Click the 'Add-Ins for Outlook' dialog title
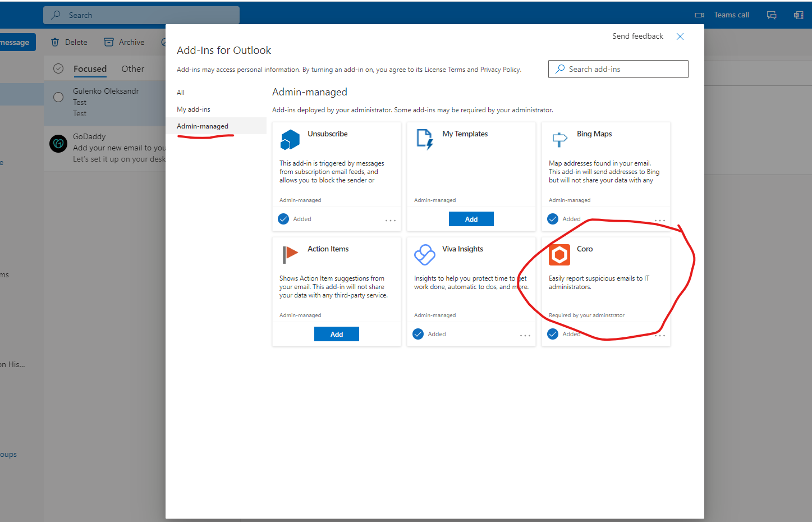Viewport: 812px width, 522px height. click(x=224, y=51)
